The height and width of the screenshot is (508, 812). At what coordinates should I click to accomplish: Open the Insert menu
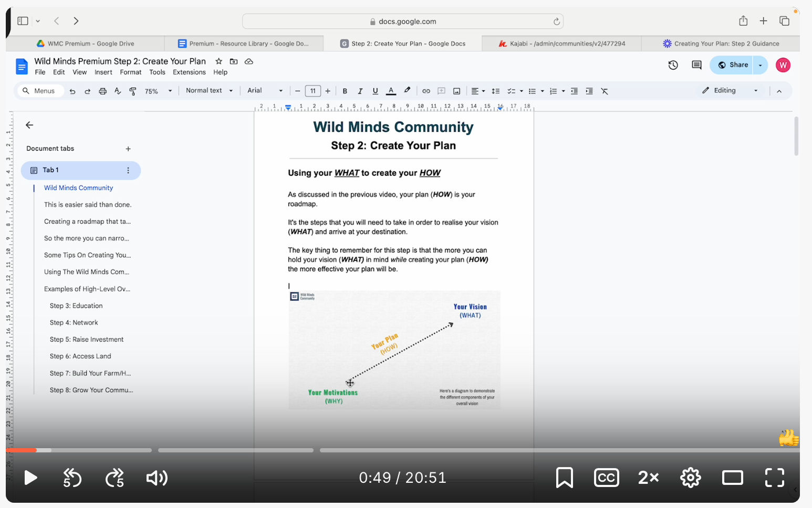(x=103, y=72)
